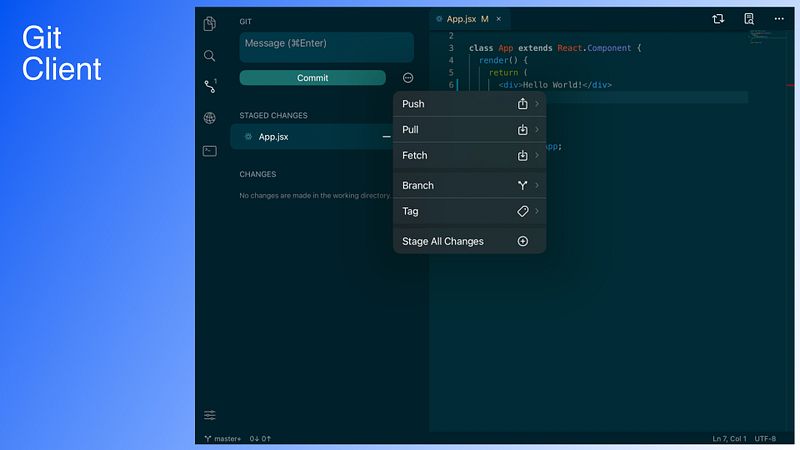Screen dimensions: 800x450
Task: Open settings sliders icon in sidebar
Action: tap(210, 415)
